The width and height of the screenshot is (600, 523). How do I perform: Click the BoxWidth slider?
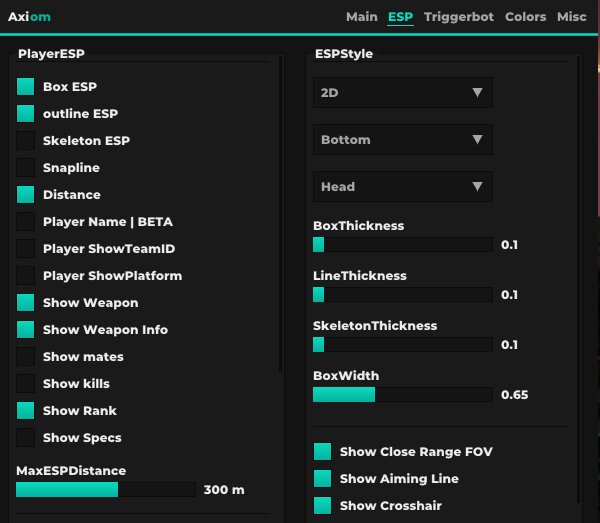[x=402, y=395]
